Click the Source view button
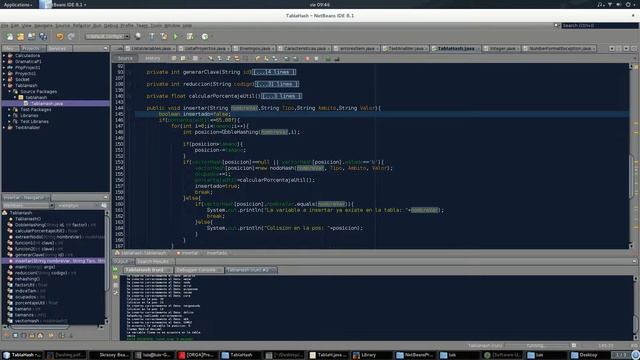 tap(125, 58)
